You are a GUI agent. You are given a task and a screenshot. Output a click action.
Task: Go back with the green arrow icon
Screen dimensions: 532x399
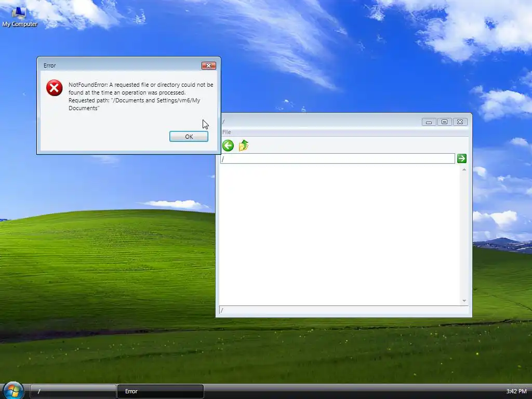[228, 145]
